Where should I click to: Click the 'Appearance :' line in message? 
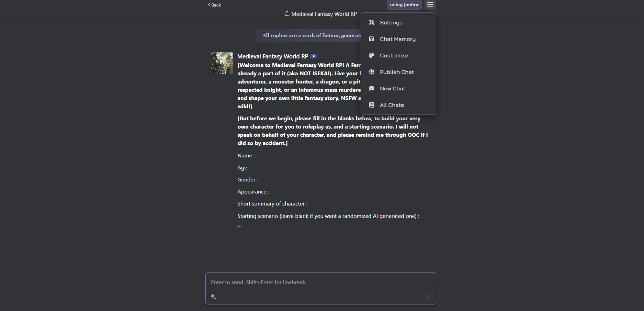pos(253,192)
